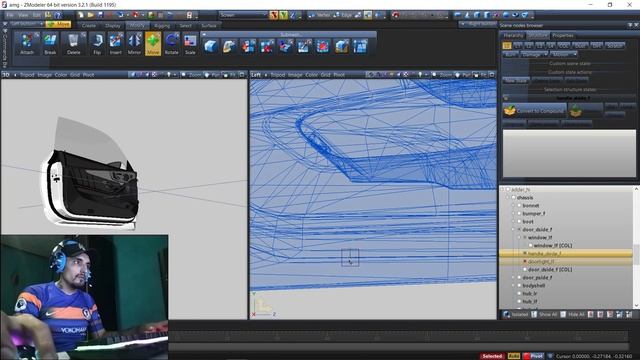Select the Attach tool
Image resolution: width=640 pixels, height=360 pixels.
coord(27,44)
